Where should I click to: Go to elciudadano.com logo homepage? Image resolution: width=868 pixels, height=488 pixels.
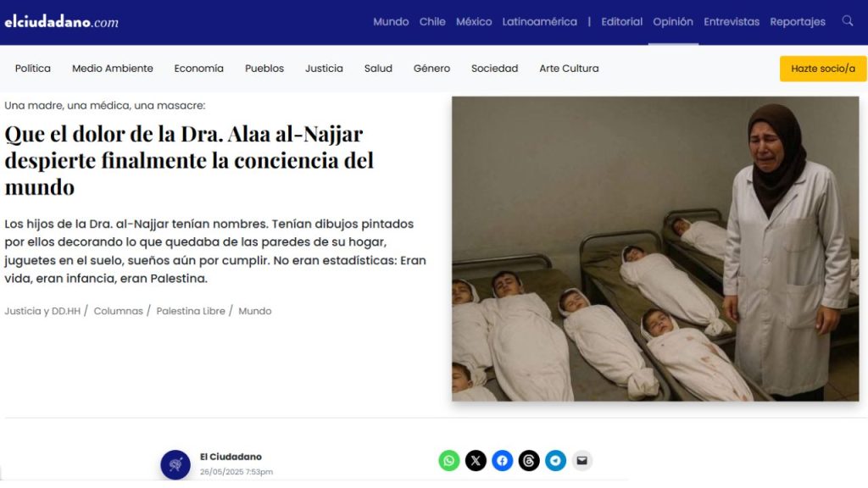(x=61, y=22)
